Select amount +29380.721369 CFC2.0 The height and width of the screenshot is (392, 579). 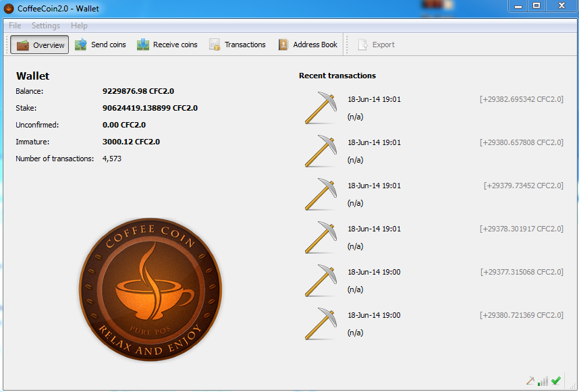pos(522,315)
